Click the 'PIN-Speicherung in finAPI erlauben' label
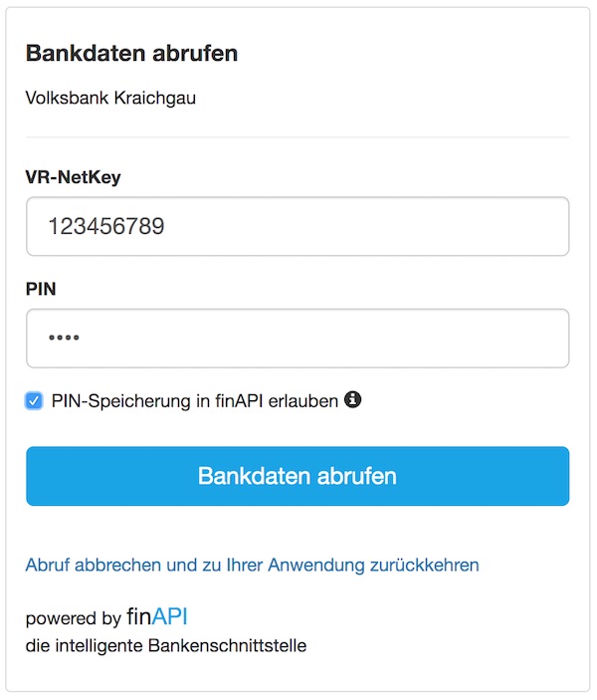Screen dimensions: 597x700 [x=195, y=401]
